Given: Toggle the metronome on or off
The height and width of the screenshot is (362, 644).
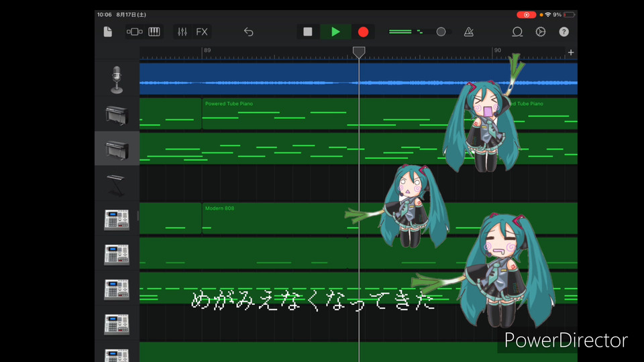Looking at the screenshot, I should (x=469, y=32).
